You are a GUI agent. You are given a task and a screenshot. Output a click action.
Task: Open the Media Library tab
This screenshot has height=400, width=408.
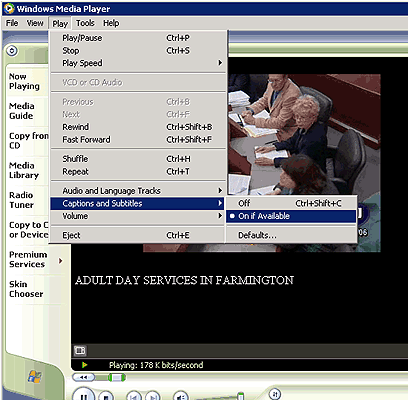coord(24,170)
